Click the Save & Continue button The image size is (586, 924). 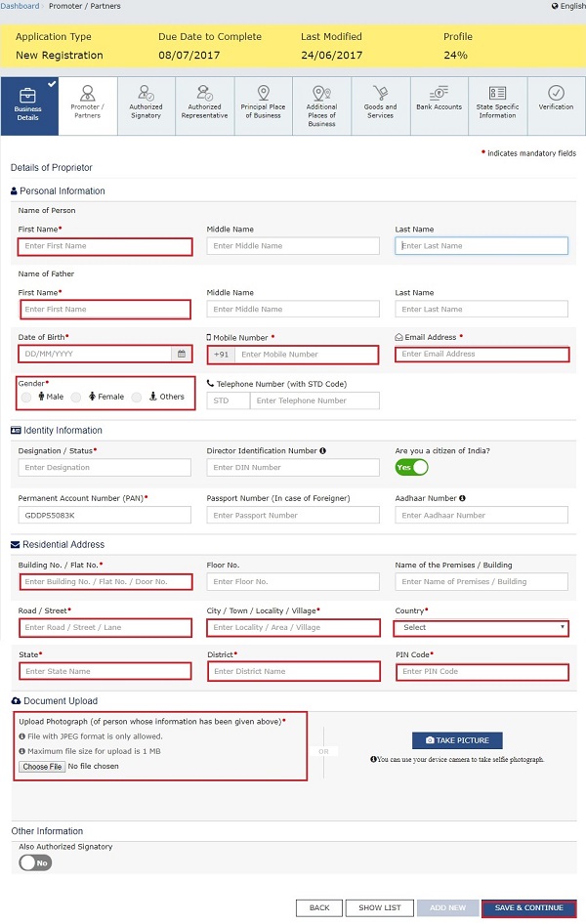[528, 908]
